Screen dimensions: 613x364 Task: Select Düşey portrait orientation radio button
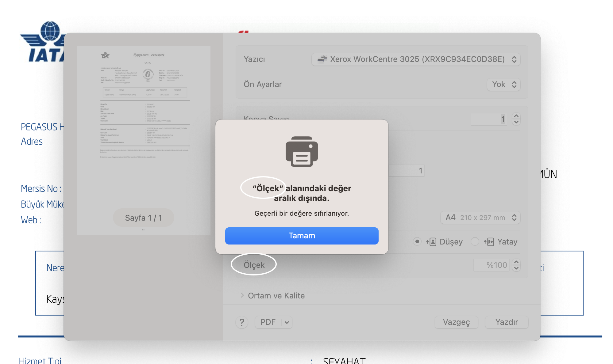click(x=417, y=241)
